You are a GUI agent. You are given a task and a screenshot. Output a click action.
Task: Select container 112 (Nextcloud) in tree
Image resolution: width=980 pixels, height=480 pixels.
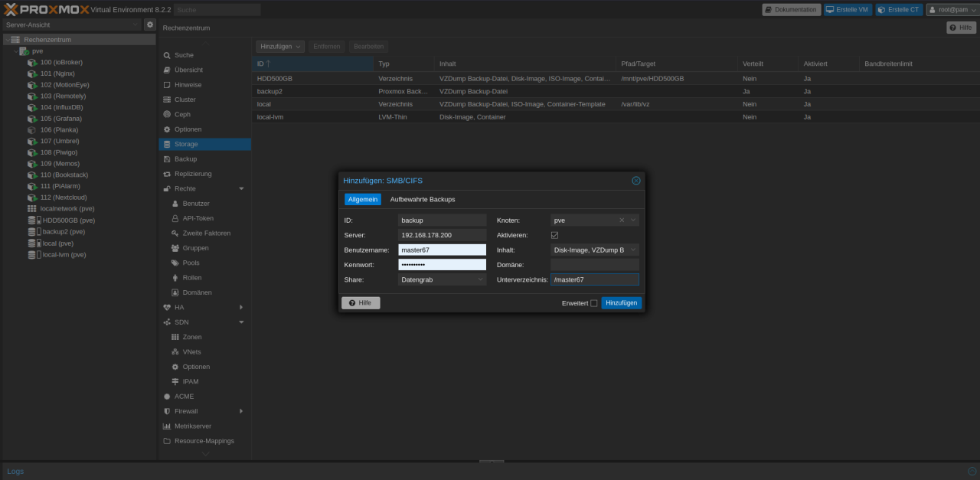64,198
